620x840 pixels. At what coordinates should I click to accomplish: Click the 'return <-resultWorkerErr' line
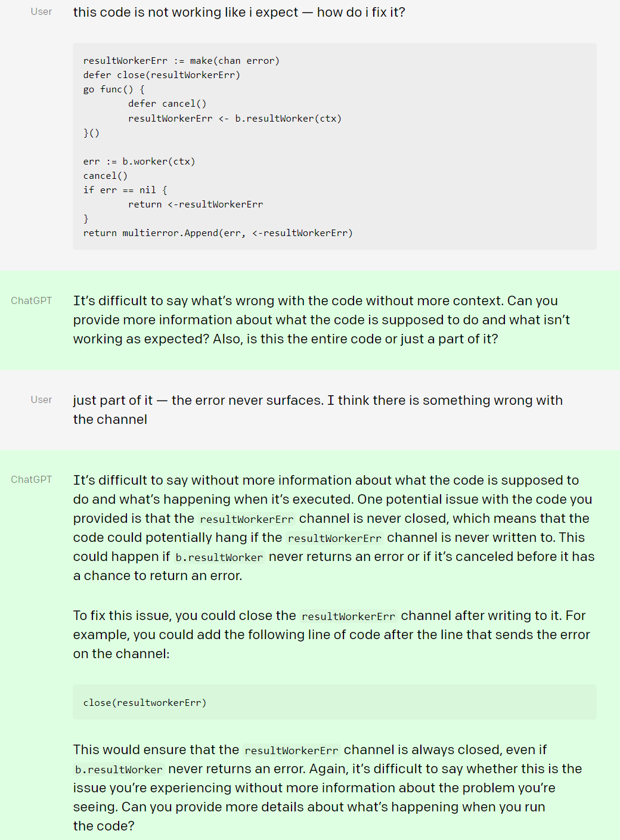point(196,204)
